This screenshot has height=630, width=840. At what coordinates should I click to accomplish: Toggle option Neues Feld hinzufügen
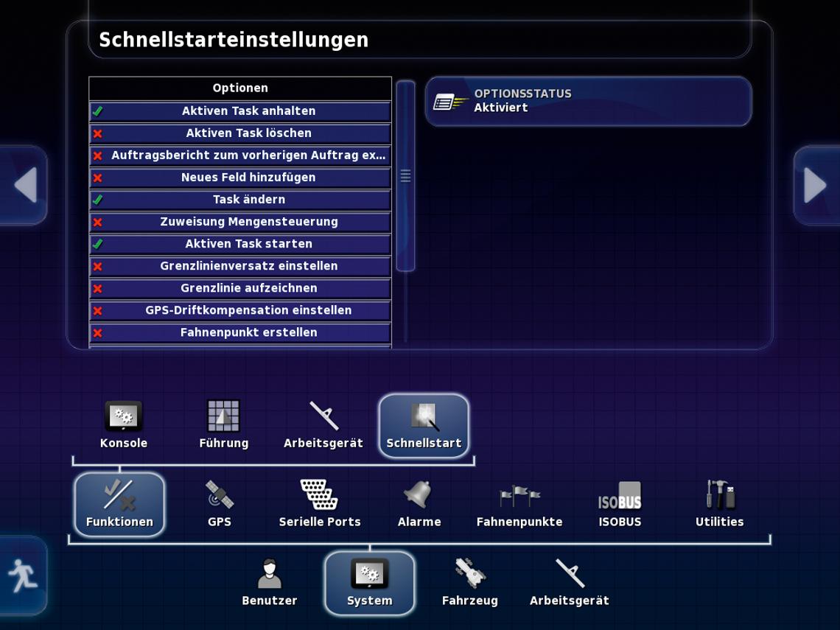(x=240, y=178)
